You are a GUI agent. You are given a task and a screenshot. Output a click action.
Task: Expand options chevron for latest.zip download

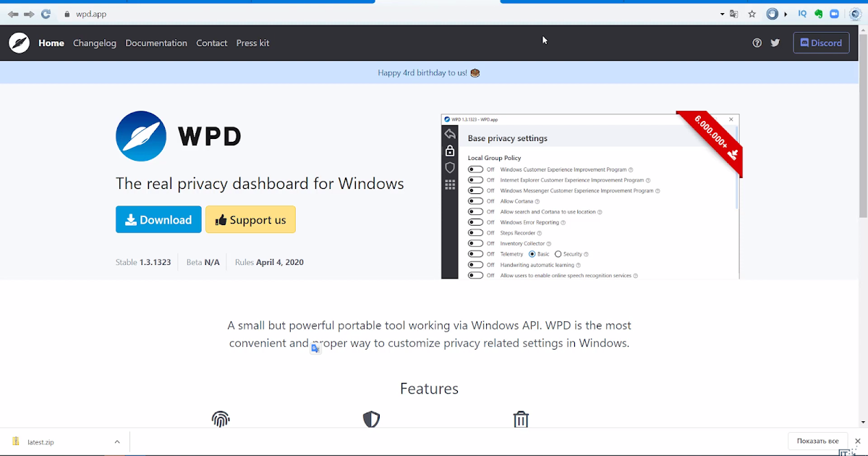pyautogui.click(x=117, y=442)
